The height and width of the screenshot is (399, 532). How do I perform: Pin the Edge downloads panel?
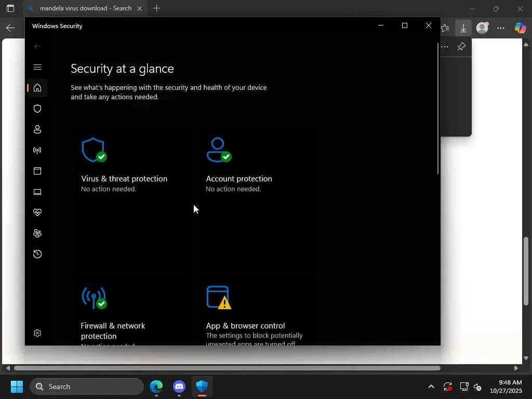click(461, 47)
